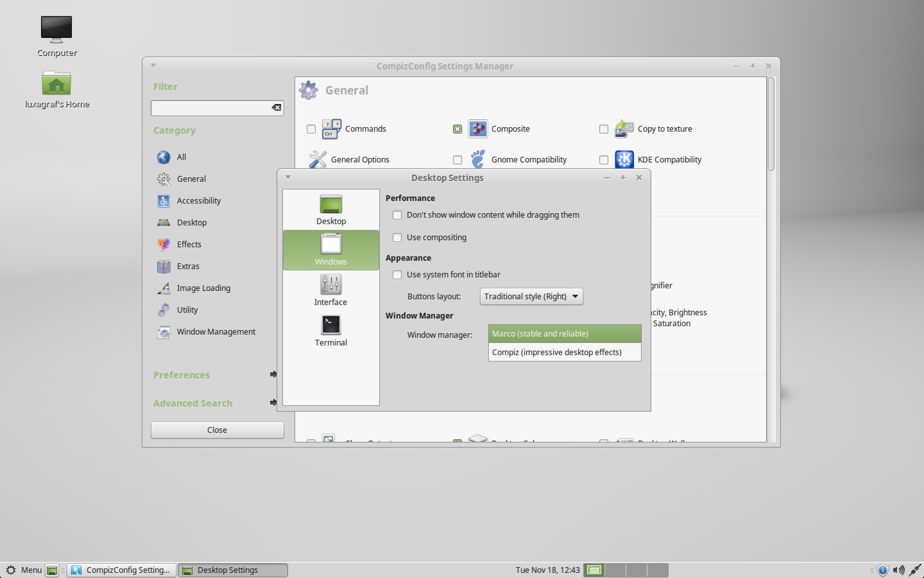Select the Effects category icon
The image size is (924, 578).
pos(163,244)
